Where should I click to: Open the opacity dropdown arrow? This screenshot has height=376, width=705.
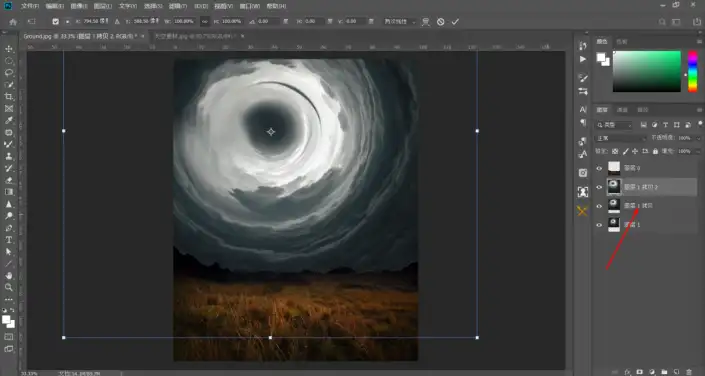698,138
